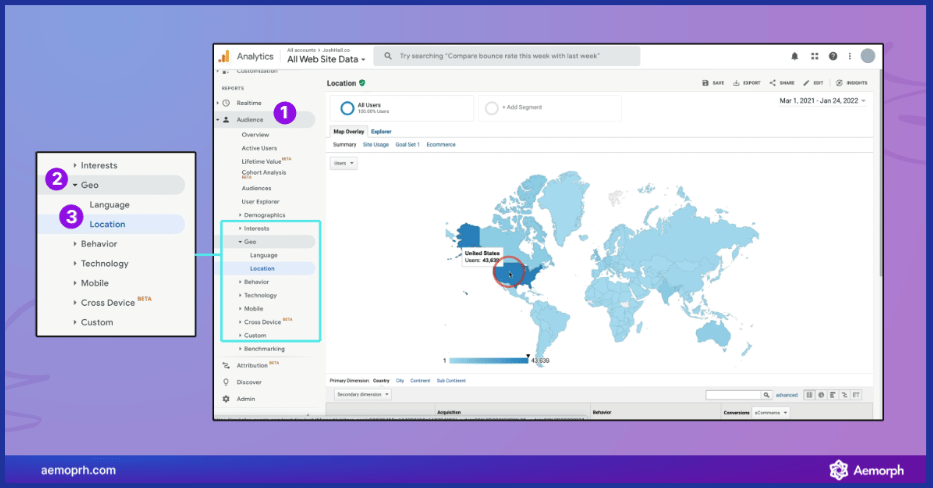Select the Site Usage sub-tab
The width and height of the screenshot is (933, 488).
[375, 145]
